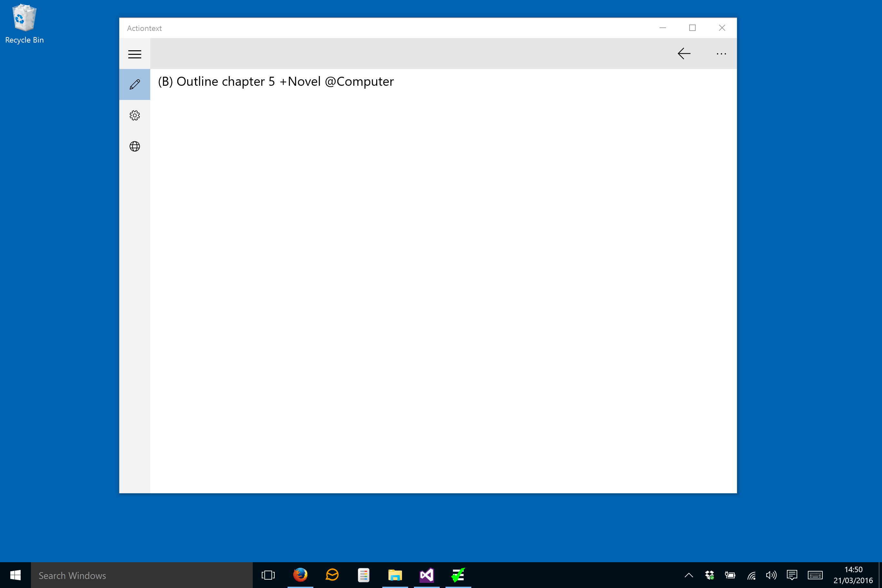Viewport: 882px width, 588px height.
Task: Expand the three-dot more options menu
Action: click(x=721, y=54)
